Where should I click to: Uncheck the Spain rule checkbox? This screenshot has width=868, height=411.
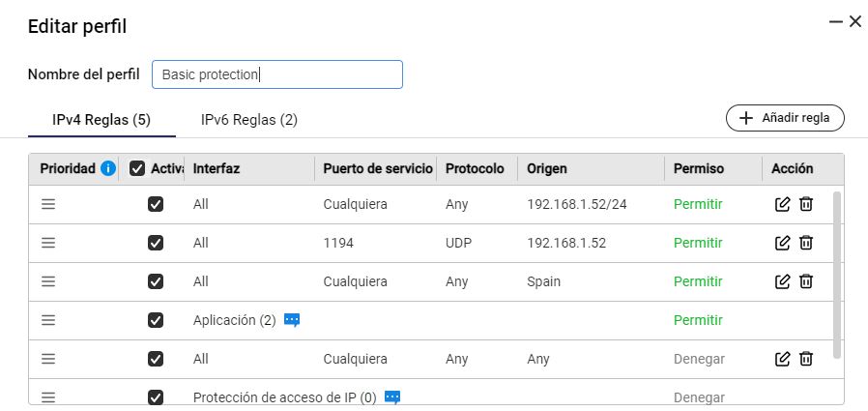156,281
